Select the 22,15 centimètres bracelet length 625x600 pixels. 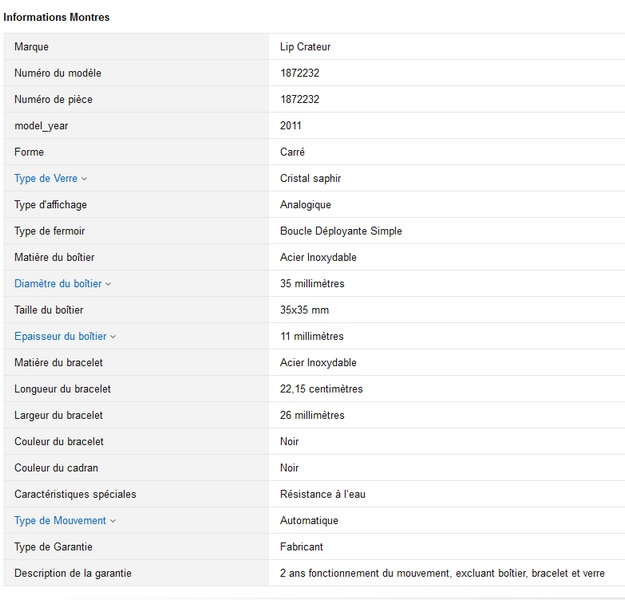click(x=321, y=389)
